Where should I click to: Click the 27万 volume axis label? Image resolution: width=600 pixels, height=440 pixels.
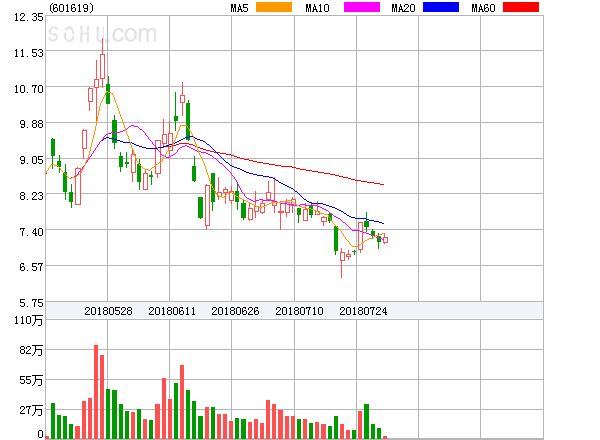coord(31,411)
